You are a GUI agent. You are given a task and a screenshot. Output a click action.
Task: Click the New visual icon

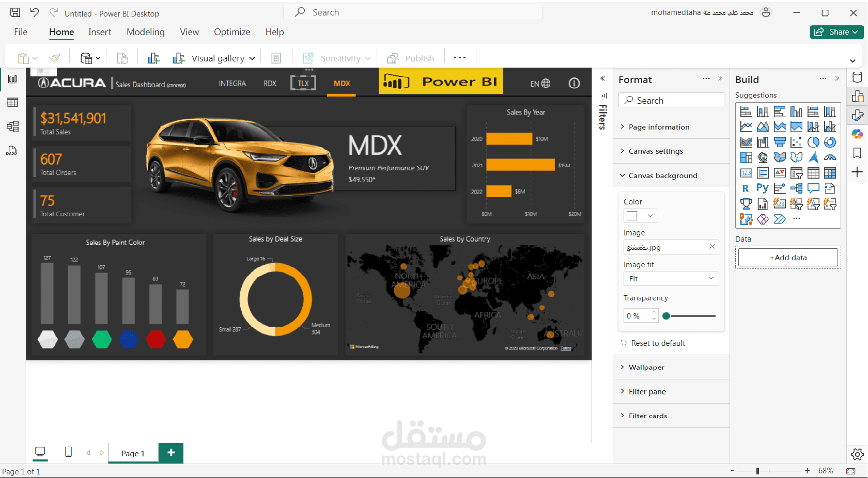(153, 58)
